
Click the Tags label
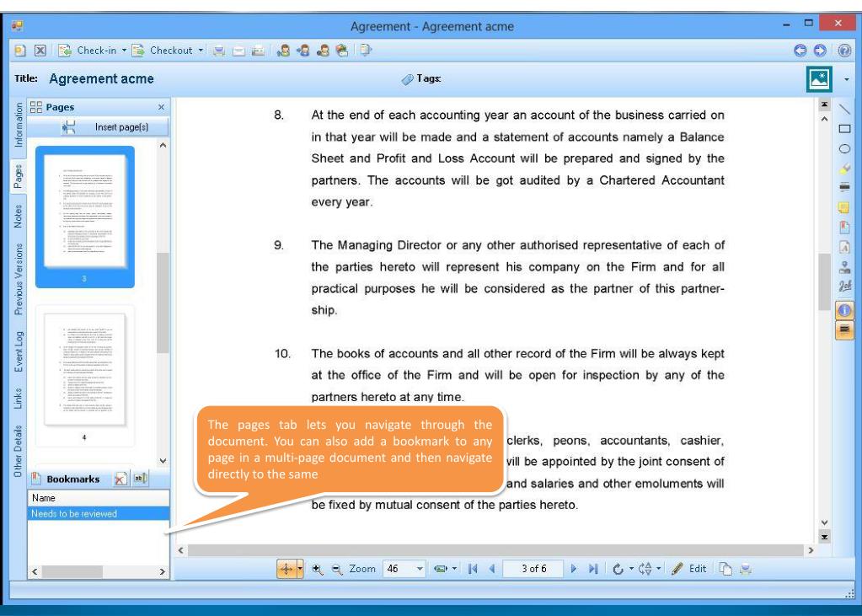click(x=428, y=78)
